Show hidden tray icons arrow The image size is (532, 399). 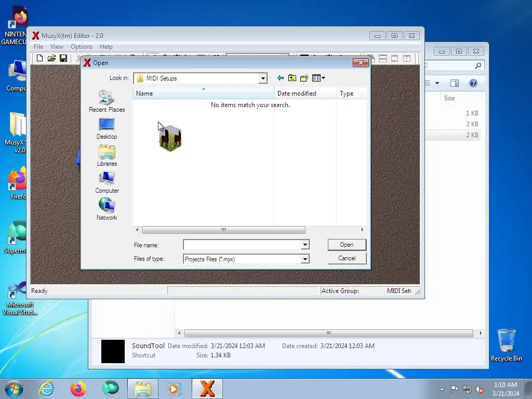click(442, 389)
